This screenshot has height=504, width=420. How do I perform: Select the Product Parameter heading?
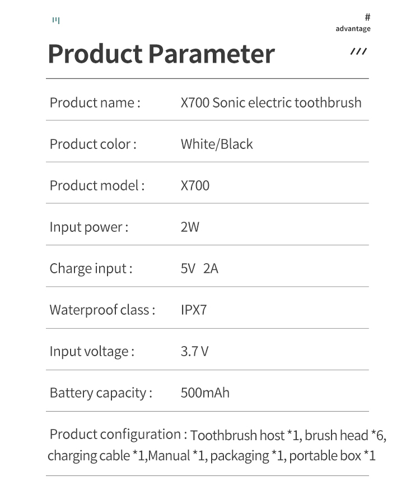click(x=161, y=54)
